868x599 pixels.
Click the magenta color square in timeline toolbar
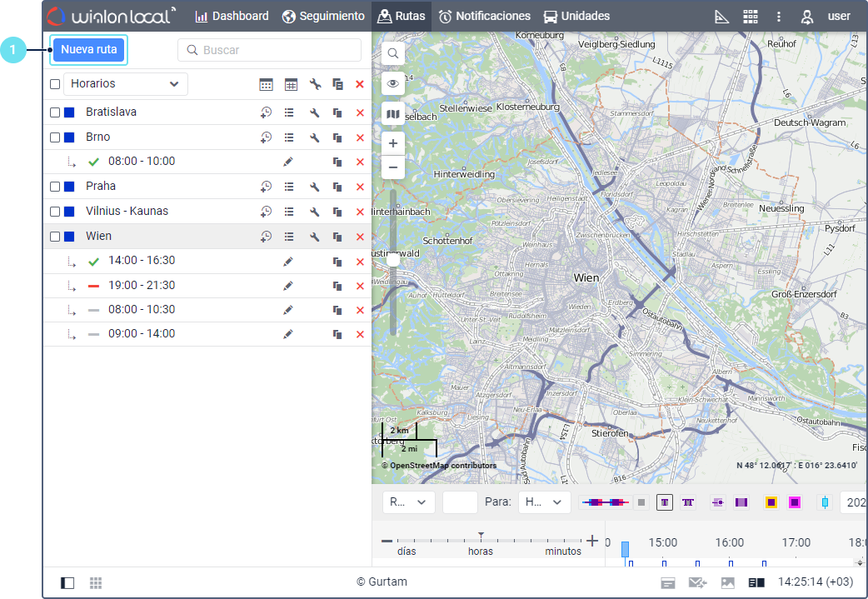coord(795,502)
